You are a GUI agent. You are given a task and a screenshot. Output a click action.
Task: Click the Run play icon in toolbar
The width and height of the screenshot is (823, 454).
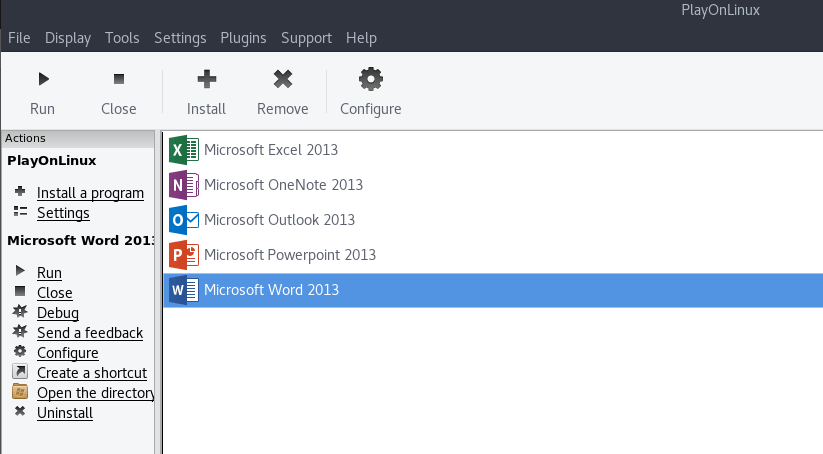pos(43,79)
